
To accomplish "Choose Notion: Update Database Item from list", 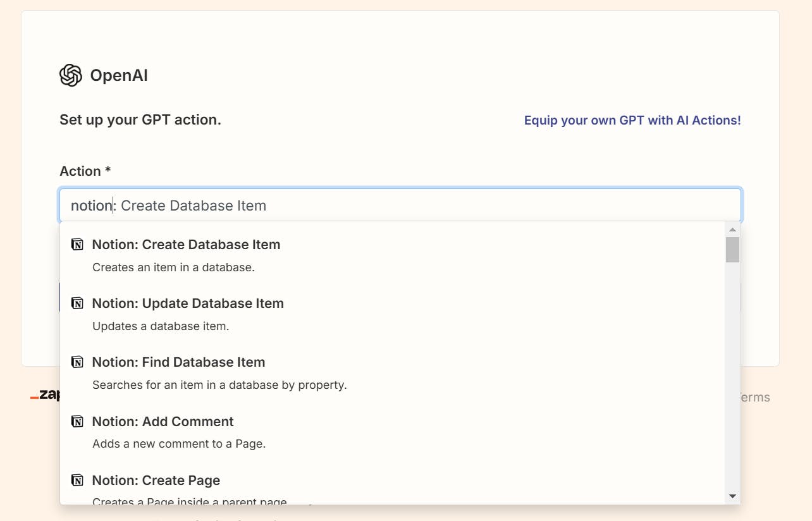I will coord(188,303).
